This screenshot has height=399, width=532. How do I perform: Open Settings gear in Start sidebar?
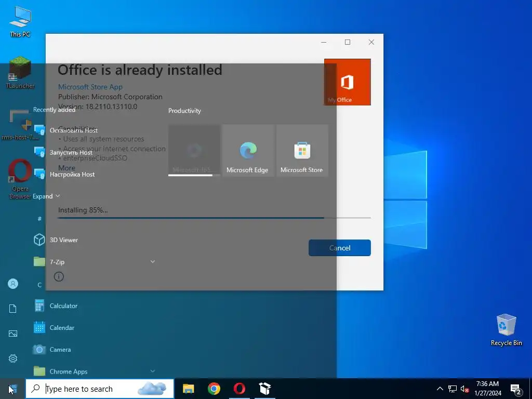coord(13,358)
